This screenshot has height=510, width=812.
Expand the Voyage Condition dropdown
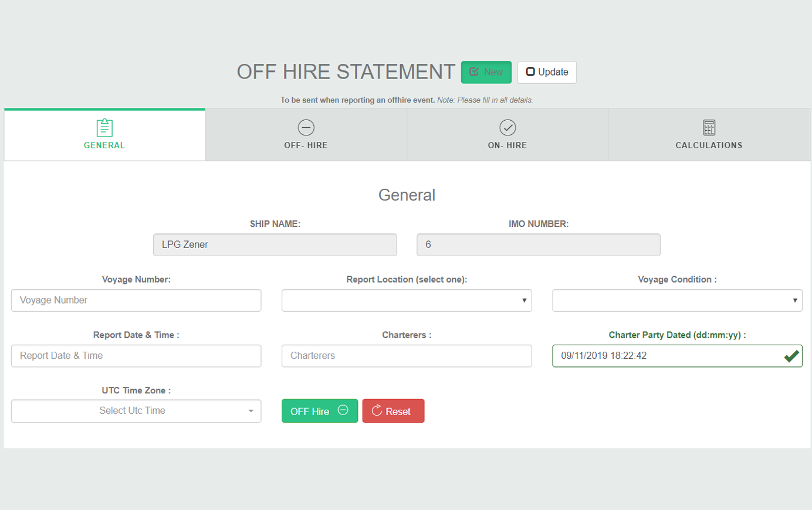[x=677, y=300]
